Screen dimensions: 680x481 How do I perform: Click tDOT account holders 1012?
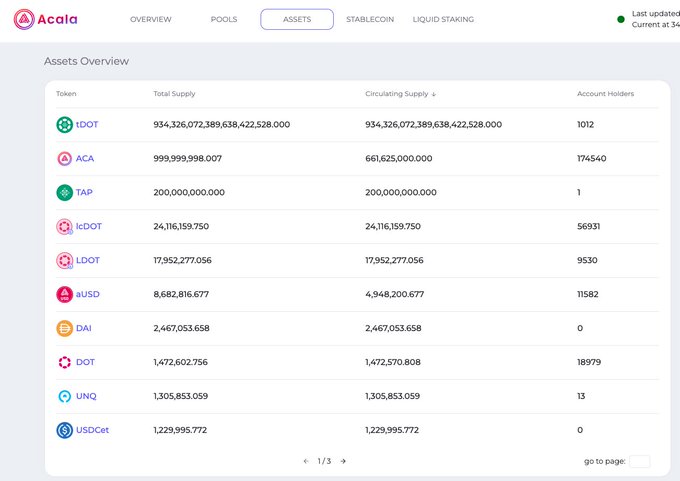click(x=585, y=124)
